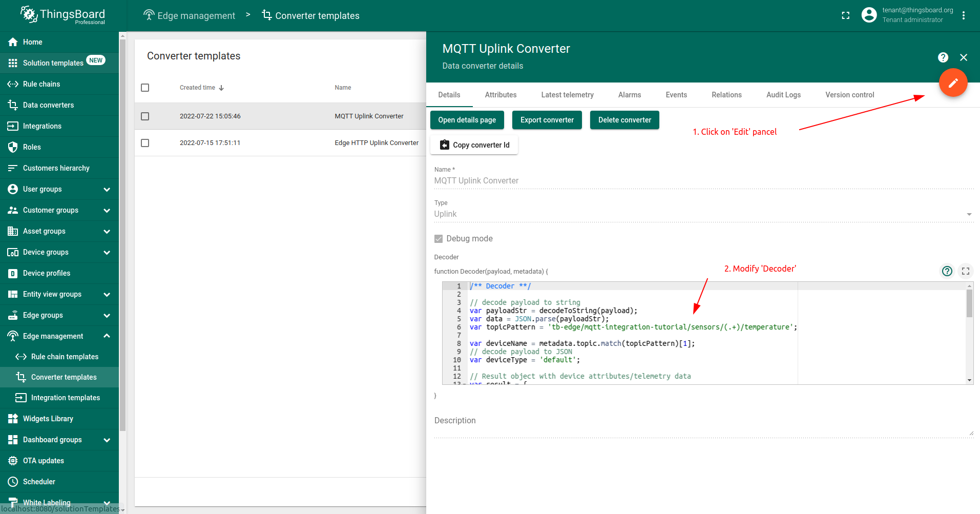Open the Version control tab
The height and width of the screenshot is (514, 980).
coord(849,95)
